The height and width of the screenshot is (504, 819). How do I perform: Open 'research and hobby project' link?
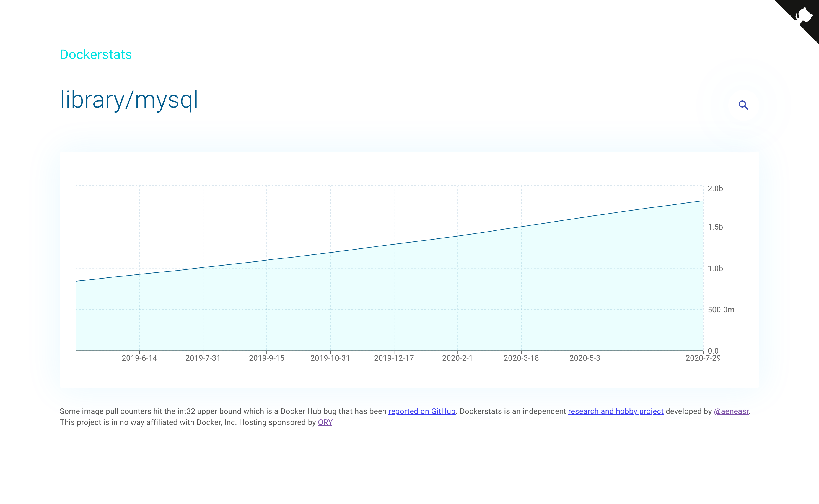click(x=615, y=411)
